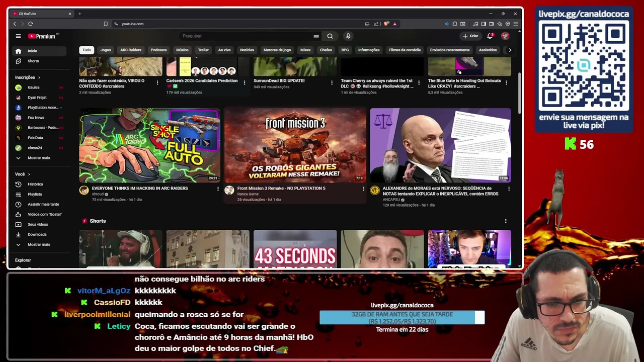644x362 pixels.
Task: Open options for Team Cherry DLC video
Action: (x=419, y=82)
